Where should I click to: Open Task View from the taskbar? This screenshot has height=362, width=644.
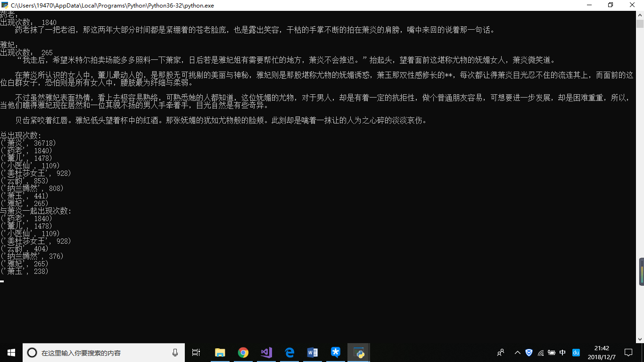click(x=196, y=352)
